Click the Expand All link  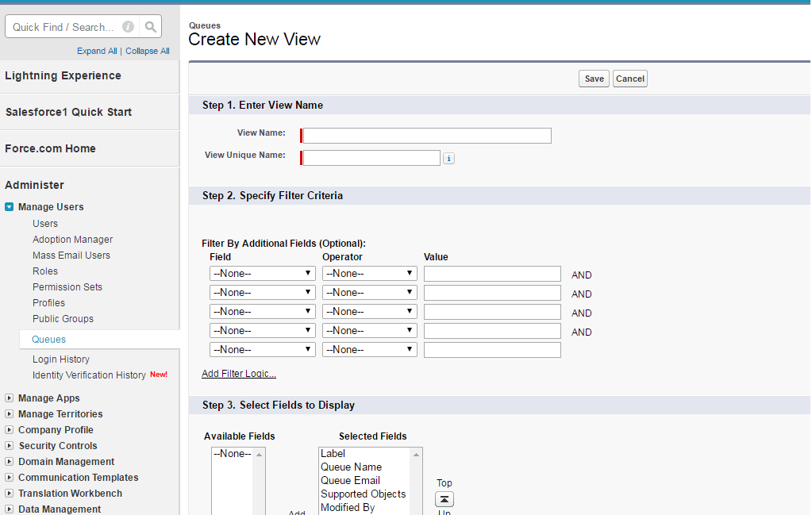click(x=97, y=51)
